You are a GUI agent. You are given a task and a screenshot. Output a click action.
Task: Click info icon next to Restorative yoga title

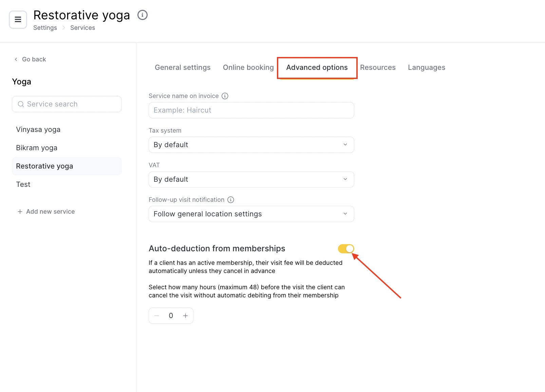(143, 15)
